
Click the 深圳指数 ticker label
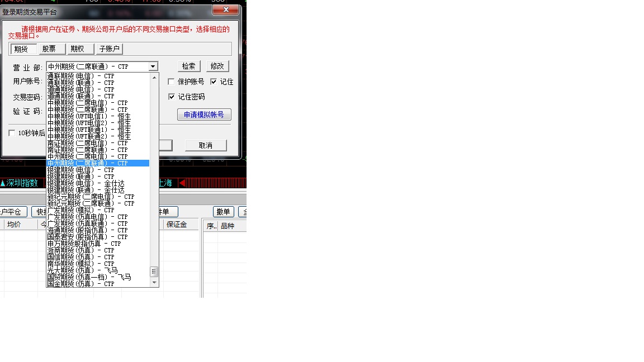point(22,183)
